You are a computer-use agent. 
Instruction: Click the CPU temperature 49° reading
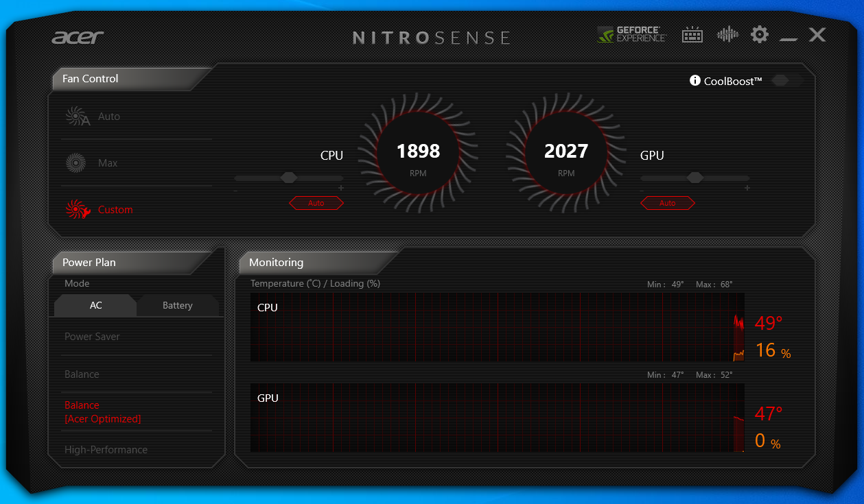point(769,323)
